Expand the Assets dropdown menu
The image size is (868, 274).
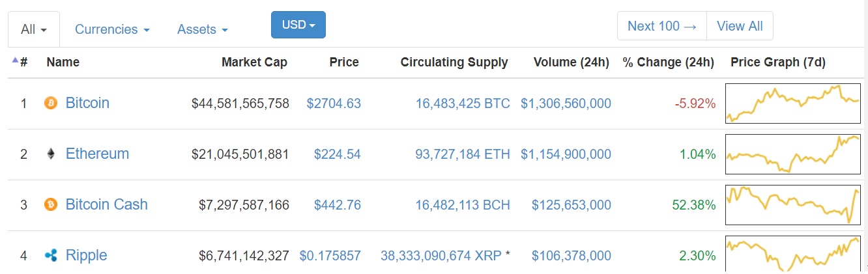coord(203,29)
